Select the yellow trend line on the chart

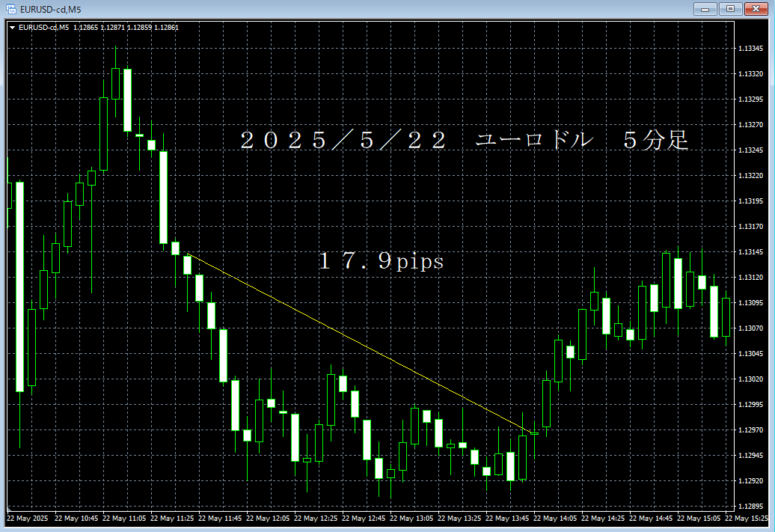(361, 343)
